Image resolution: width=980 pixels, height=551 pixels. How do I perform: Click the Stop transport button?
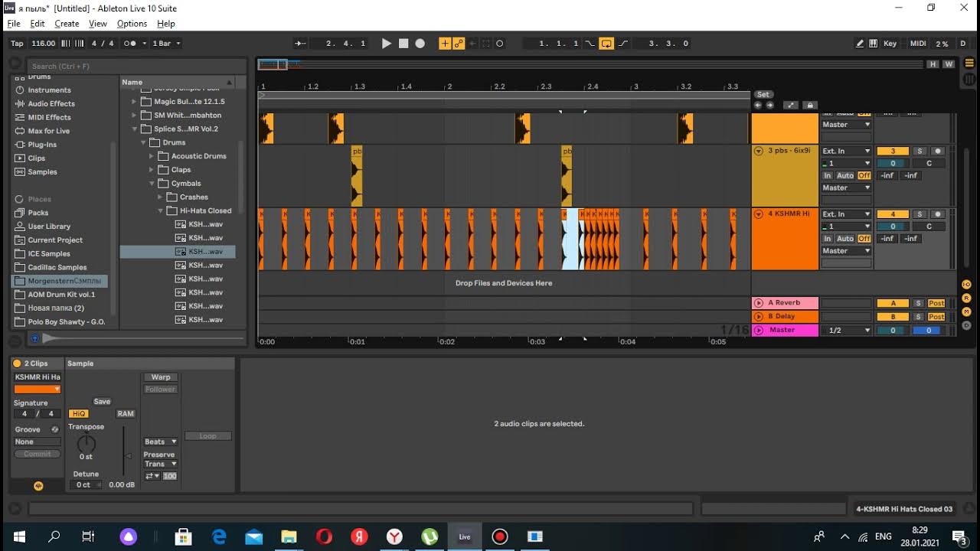pos(403,44)
